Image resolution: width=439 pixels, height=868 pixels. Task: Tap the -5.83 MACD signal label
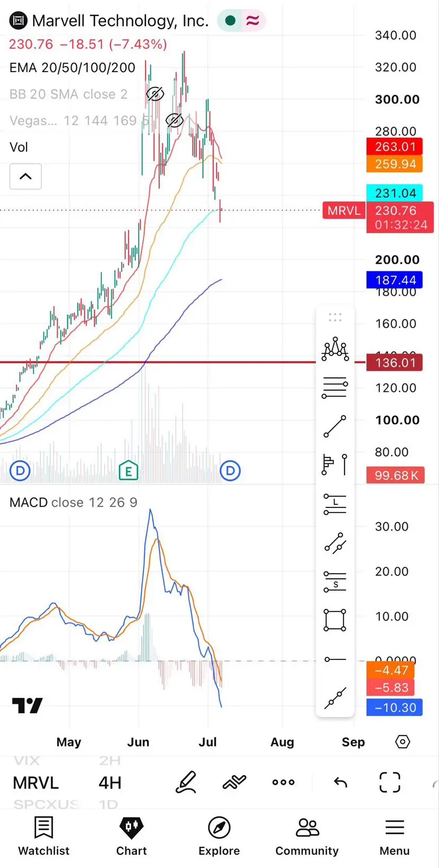[x=390, y=687]
